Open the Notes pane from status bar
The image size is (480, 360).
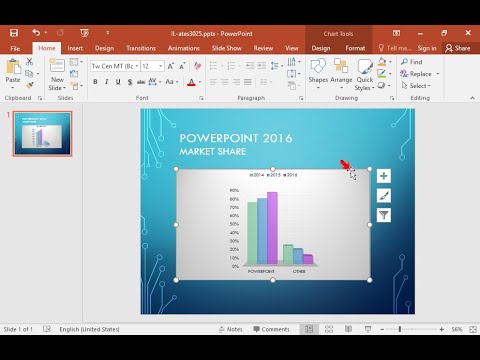231,329
